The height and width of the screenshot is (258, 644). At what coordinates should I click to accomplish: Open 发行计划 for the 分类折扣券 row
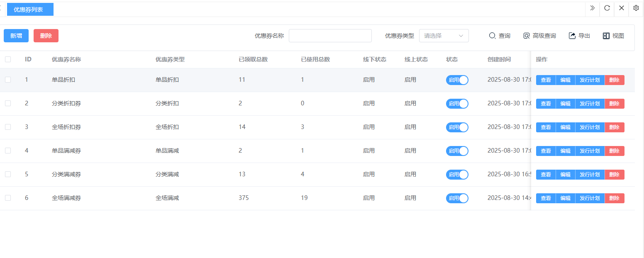[590, 104]
